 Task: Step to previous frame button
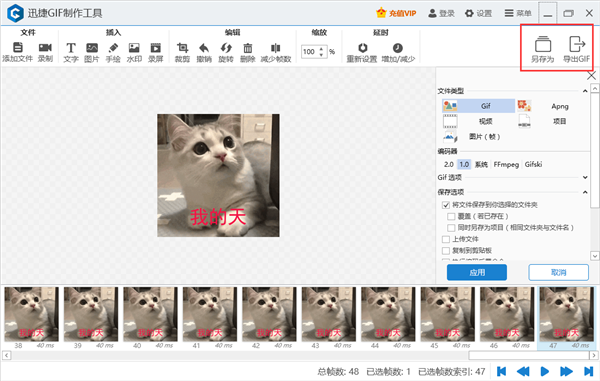pyautogui.click(x=523, y=371)
